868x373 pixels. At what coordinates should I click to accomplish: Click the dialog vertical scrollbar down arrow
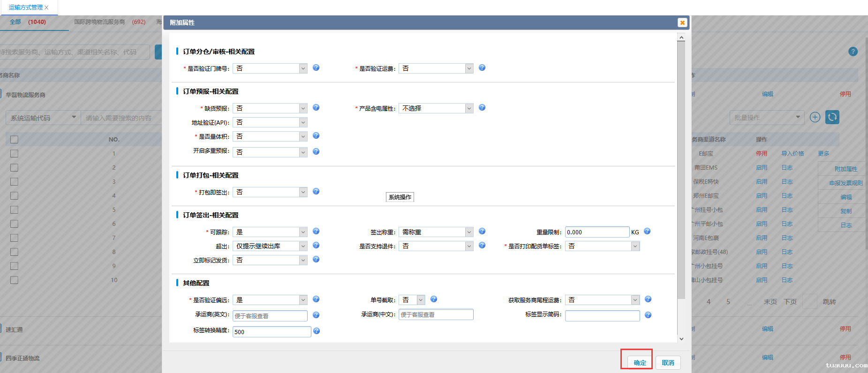coord(681,339)
